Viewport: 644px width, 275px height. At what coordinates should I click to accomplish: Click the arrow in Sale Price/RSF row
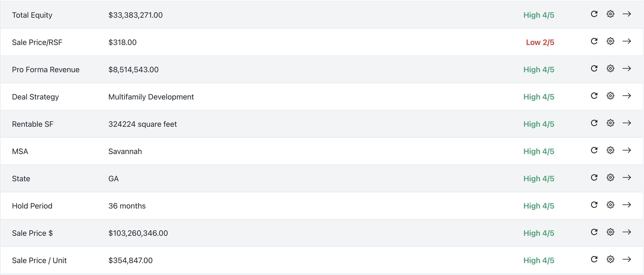(627, 41)
